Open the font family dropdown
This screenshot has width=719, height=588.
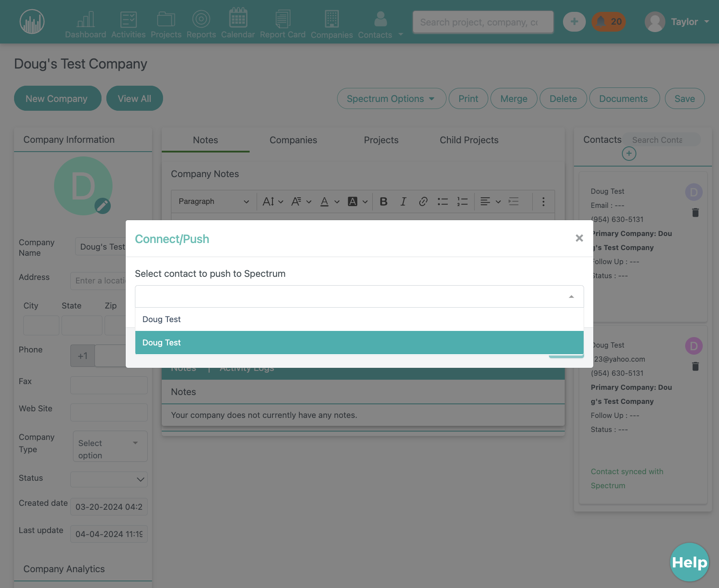[301, 201]
